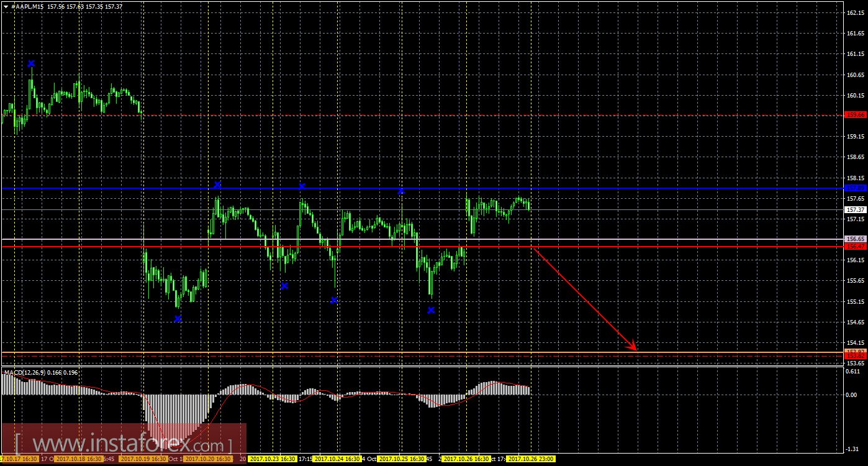868x466 pixels.
Task: Select the 2017.10.19 16:30 time label
Action: pos(143,459)
